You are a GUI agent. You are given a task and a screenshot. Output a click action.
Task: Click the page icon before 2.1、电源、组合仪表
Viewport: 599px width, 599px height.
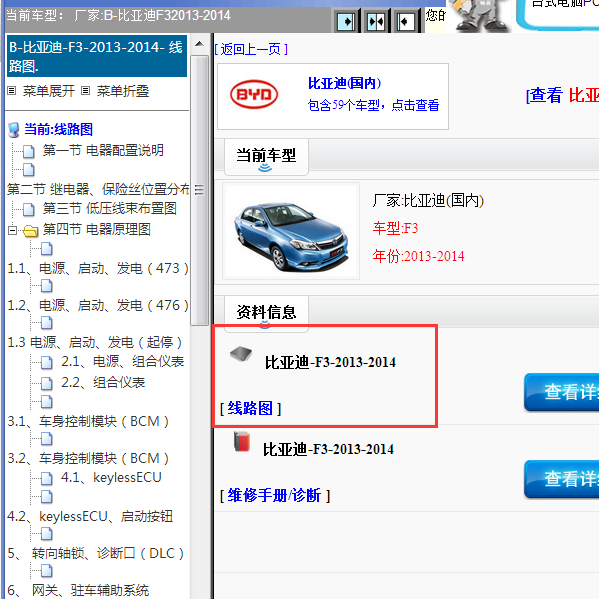click(47, 362)
